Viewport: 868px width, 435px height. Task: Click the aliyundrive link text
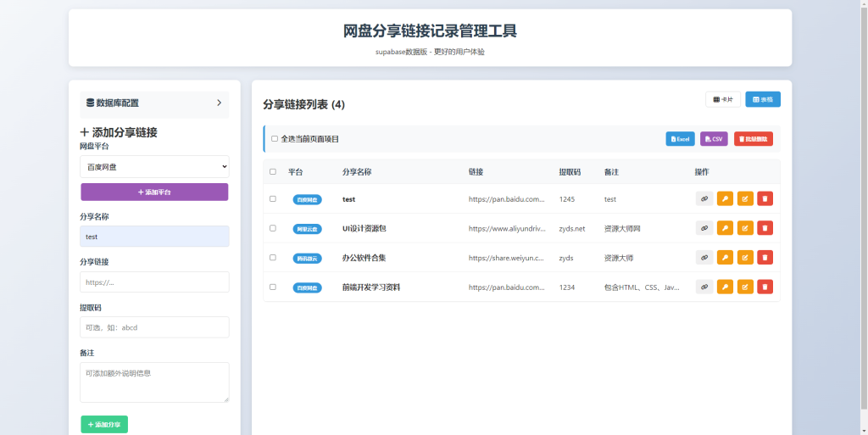tap(507, 229)
